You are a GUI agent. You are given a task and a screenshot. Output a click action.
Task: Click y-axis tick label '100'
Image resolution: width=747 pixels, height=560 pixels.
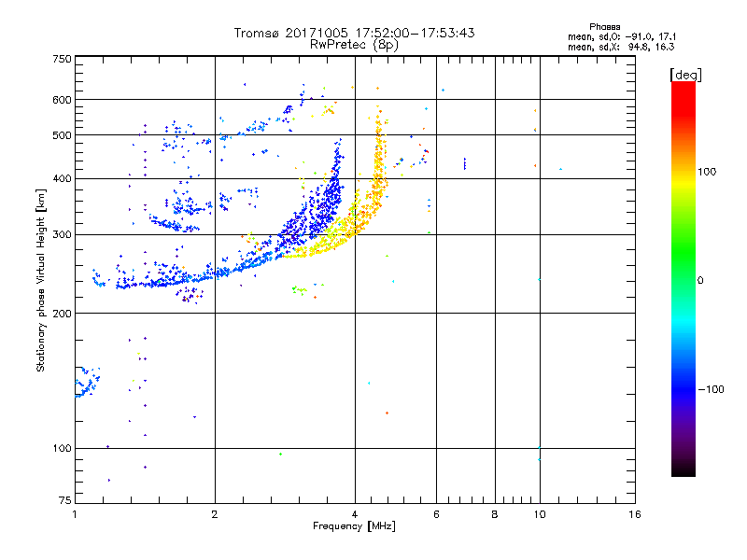(62, 448)
